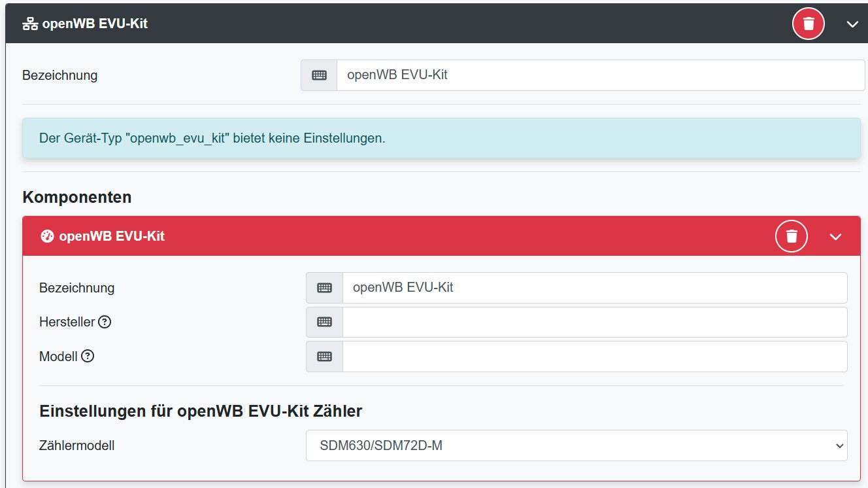868x488 pixels.
Task: Click keyboard icon beside Hersteller field
Action: pos(324,322)
